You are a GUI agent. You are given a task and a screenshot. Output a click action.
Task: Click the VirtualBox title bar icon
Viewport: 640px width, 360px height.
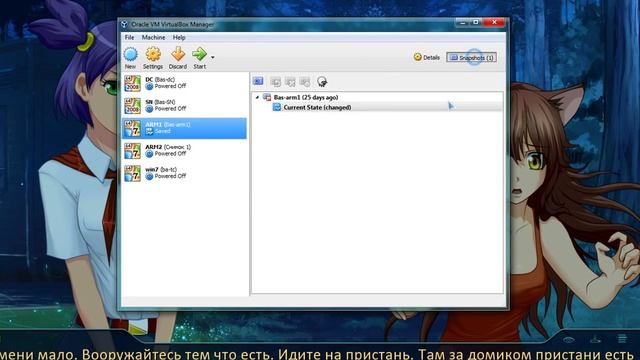(124, 24)
